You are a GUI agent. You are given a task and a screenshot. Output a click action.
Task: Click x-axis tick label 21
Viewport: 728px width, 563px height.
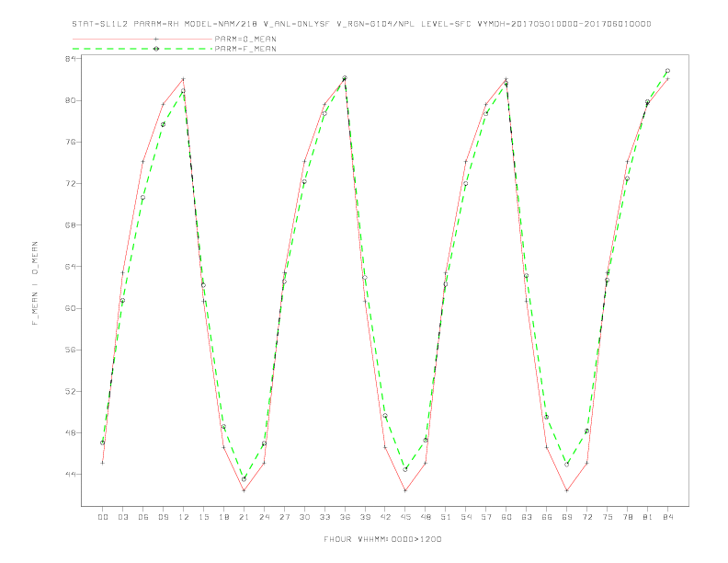click(244, 517)
